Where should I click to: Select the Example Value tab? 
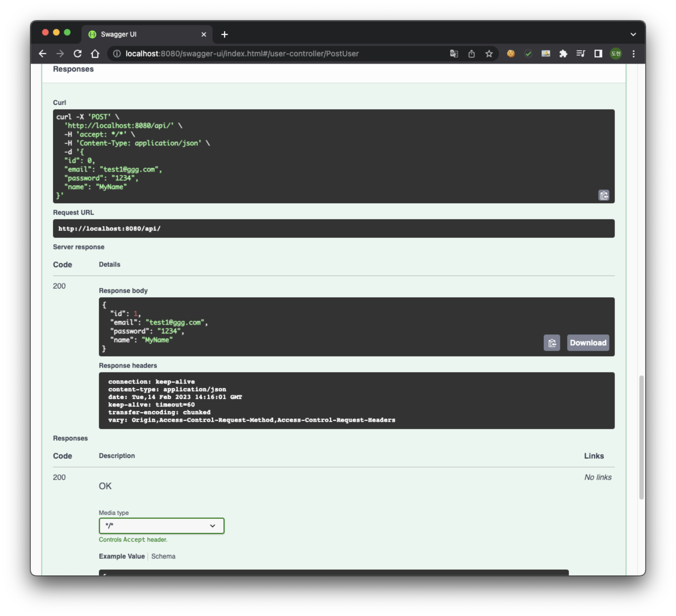pos(122,556)
